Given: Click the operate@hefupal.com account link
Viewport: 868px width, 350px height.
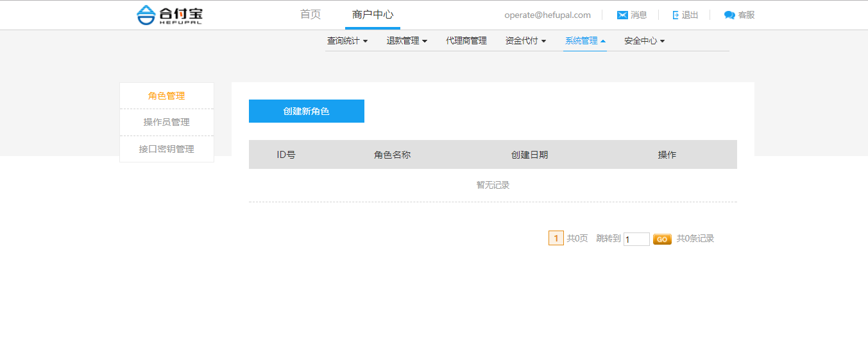Looking at the screenshot, I should coord(547,15).
